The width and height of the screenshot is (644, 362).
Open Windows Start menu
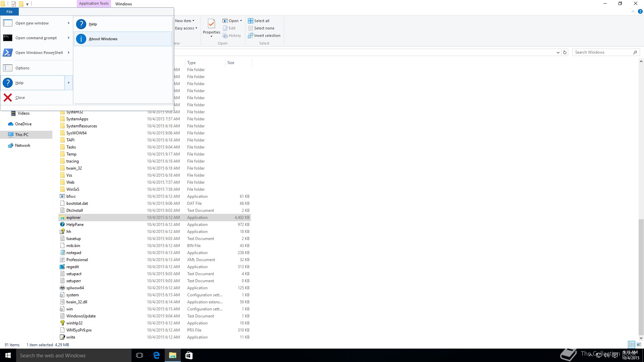(x=8, y=355)
